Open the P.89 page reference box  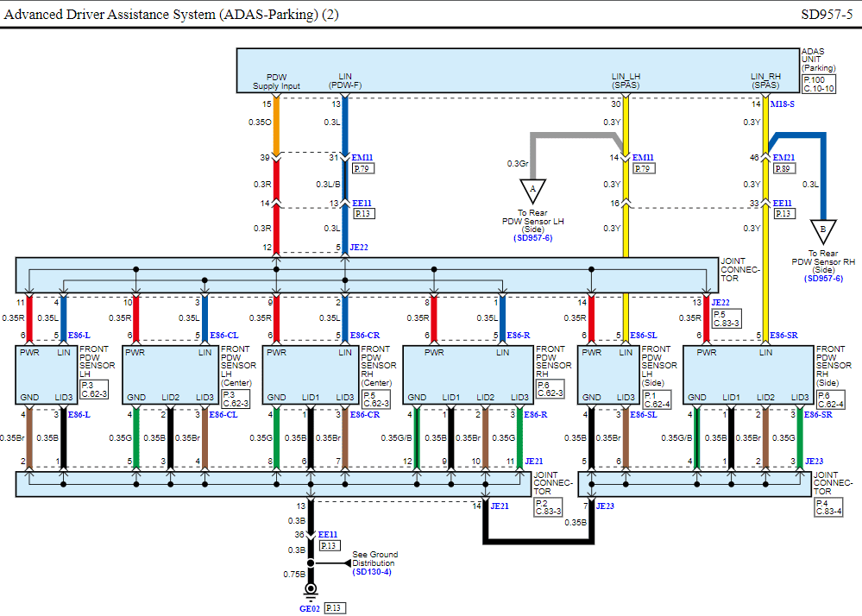point(784,169)
